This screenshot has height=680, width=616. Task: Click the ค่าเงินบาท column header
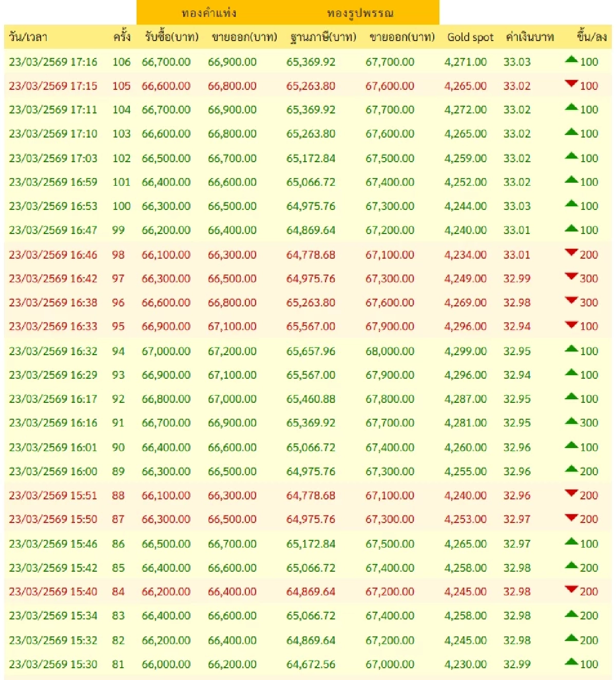click(x=529, y=37)
